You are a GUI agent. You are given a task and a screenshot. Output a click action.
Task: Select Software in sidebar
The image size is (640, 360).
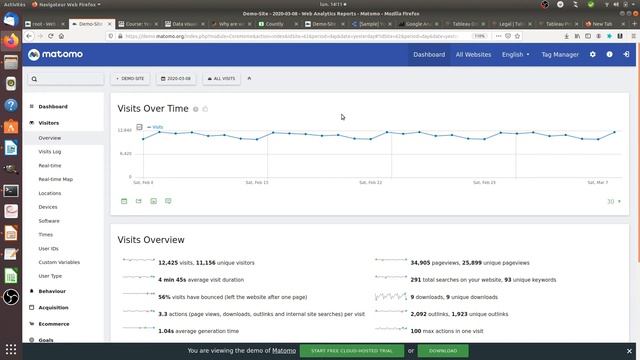49,221
